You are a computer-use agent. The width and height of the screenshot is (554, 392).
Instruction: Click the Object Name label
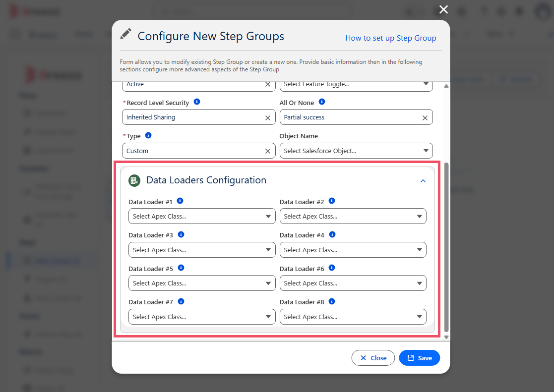299,136
